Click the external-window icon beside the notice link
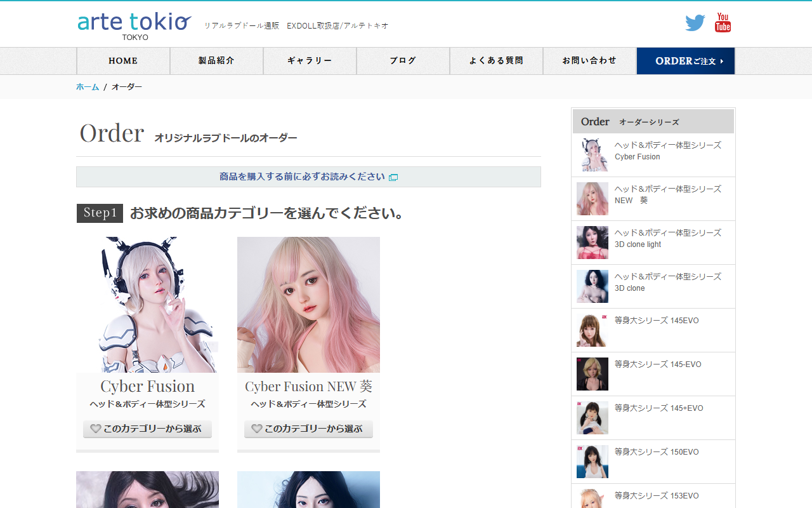The image size is (812, 508). pos(393,177)
